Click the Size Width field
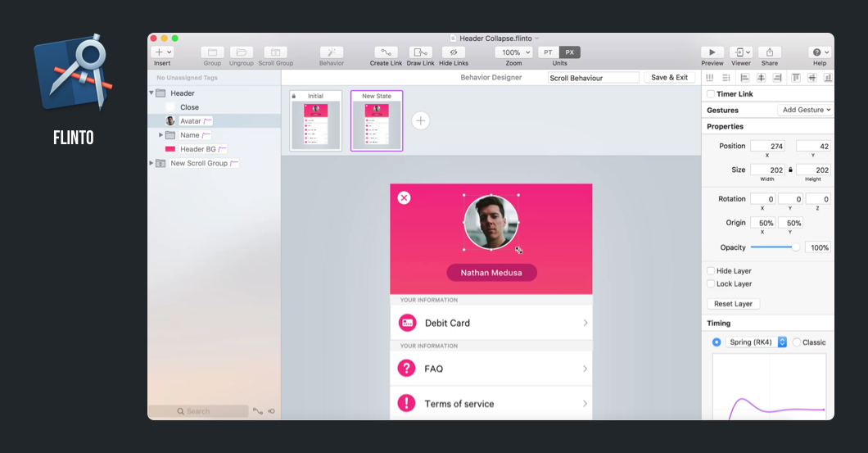The height and width of the screenshot is (453, 868). coord(768,170)
